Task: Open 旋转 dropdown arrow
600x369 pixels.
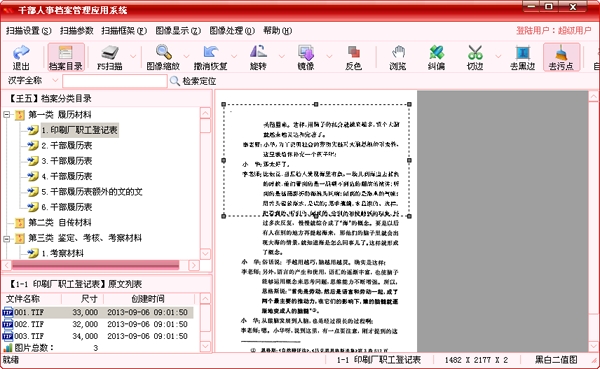Action: tap(282, 57)
